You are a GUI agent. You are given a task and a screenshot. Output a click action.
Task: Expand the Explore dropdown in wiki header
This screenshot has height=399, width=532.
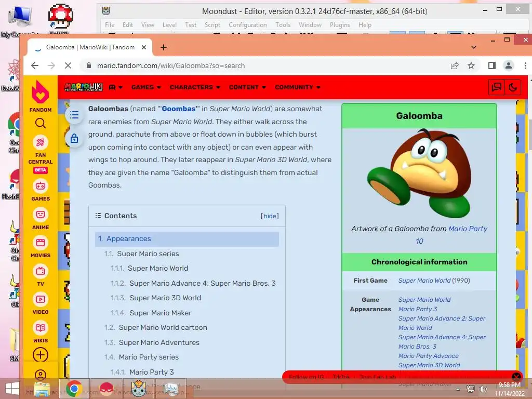coord(116,87)
